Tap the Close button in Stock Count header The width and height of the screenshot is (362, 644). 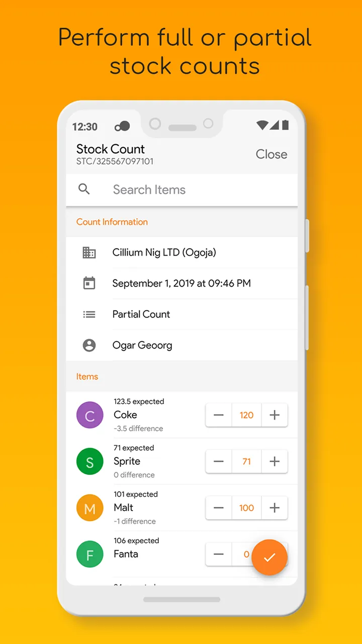point(271,154)
